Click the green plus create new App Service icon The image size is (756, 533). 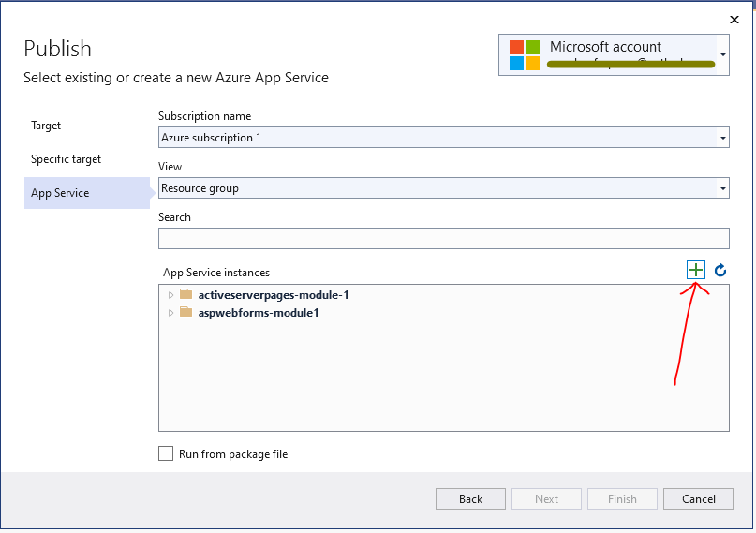pos(696,270)
